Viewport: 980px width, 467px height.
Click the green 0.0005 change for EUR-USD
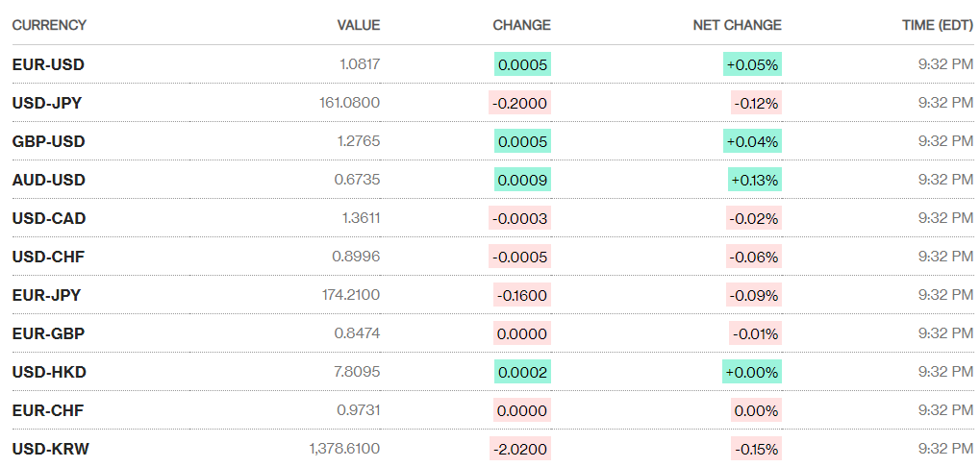(522, 64)
